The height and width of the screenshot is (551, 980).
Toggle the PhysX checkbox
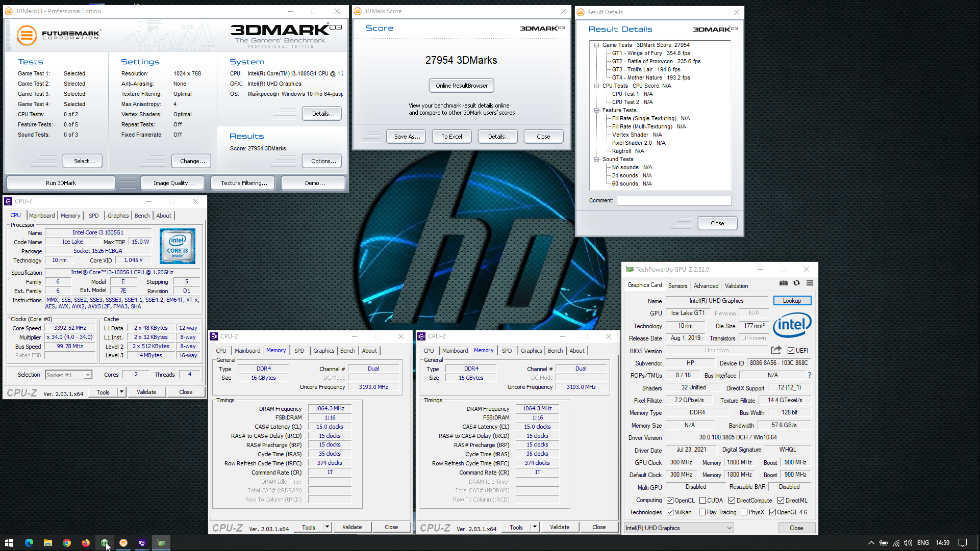pos(744,512)
